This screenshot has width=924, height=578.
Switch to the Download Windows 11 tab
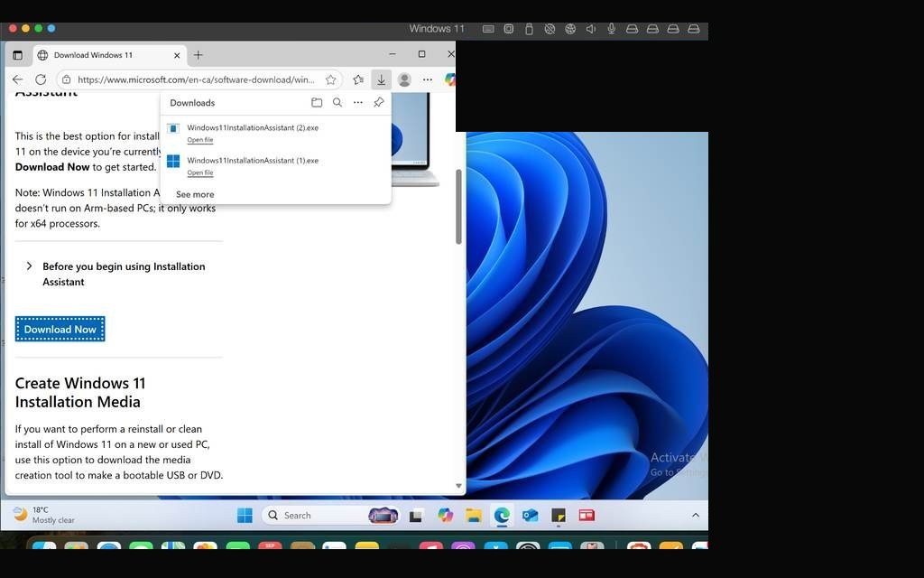[109, 55]
